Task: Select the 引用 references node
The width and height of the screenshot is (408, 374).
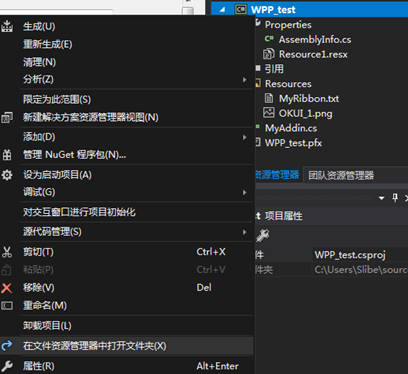Action: [274, 69]
